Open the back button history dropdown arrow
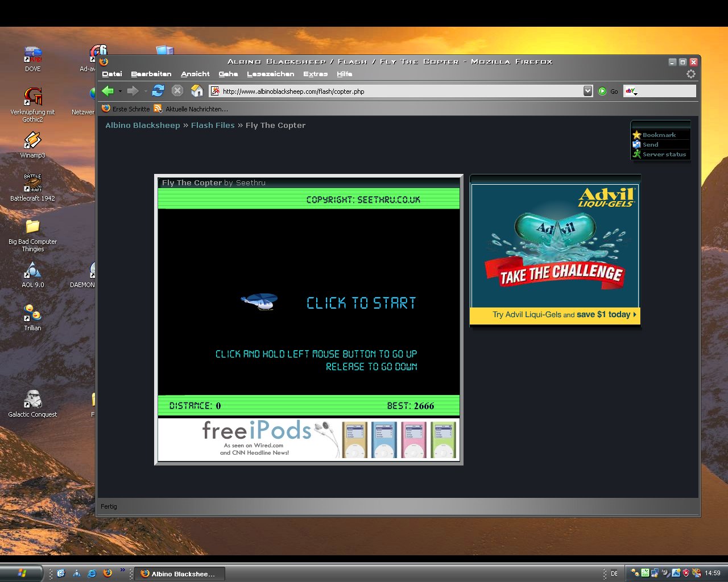This screenshot has width=728, height=582. [x=120, y=91]
